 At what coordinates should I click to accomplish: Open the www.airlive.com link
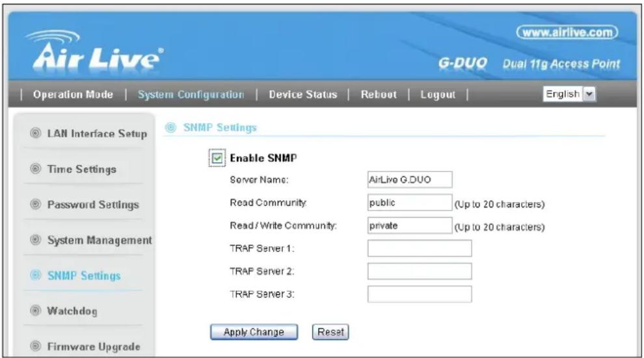click(567, 32)
